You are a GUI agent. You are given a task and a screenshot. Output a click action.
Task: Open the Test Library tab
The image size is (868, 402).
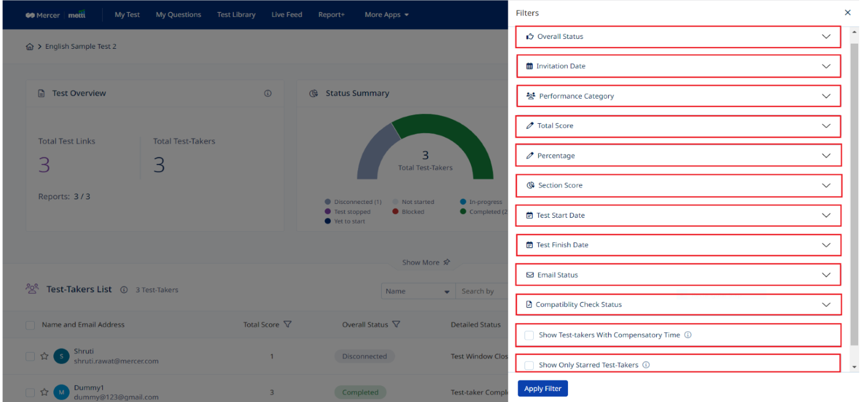coord(236,15)
